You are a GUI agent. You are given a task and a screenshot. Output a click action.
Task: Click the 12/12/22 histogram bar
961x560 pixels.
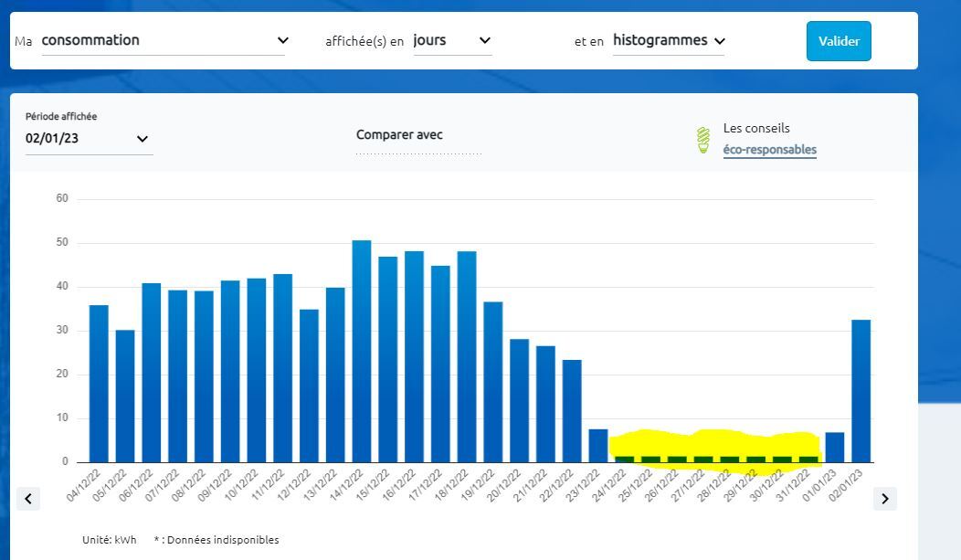[x=309, y=386]
